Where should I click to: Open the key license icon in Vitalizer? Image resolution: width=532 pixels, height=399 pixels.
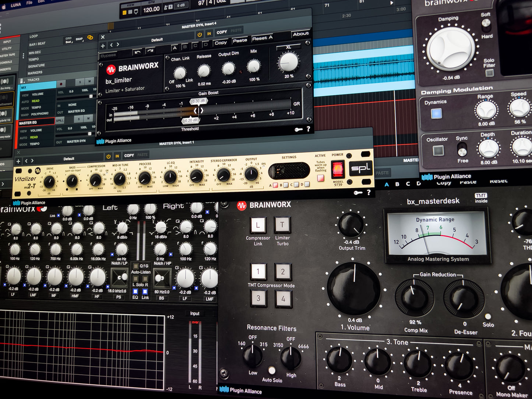coord(358,193)
